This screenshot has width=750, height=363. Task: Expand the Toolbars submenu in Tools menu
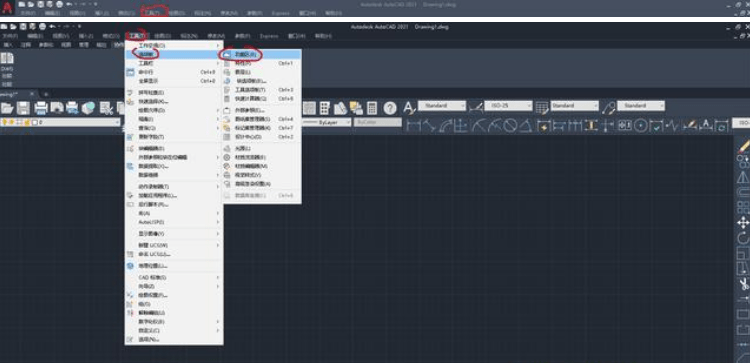[174, 63]
